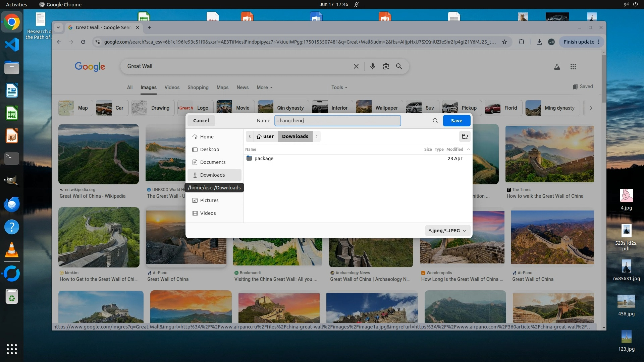Reload the page

tap(83, 42)
